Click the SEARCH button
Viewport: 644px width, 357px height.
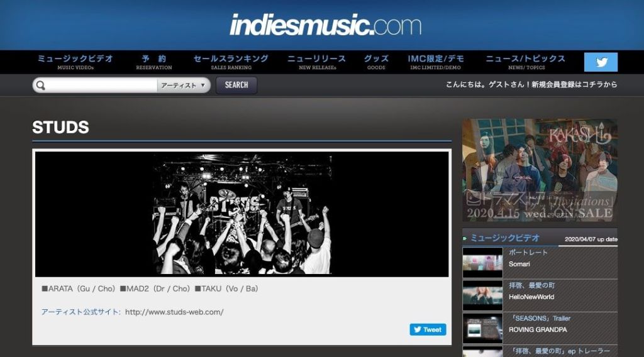pyautogui.click(x=236, y=85)
